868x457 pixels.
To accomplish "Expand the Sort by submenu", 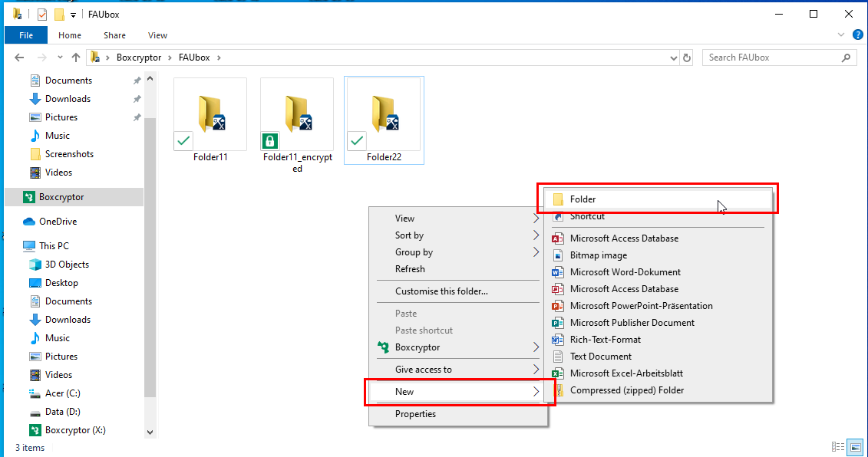I will (458, 235).
